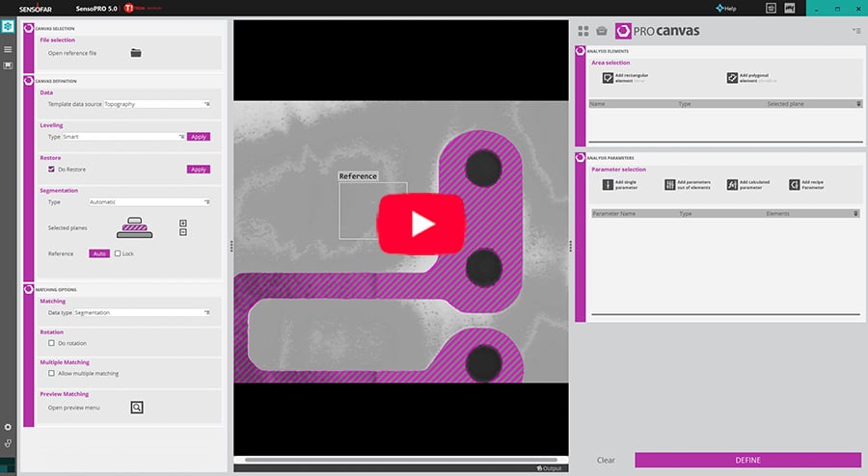
Task: Remove a plane with the minus button
Action: pyautogui.click(x=183, y=232)
